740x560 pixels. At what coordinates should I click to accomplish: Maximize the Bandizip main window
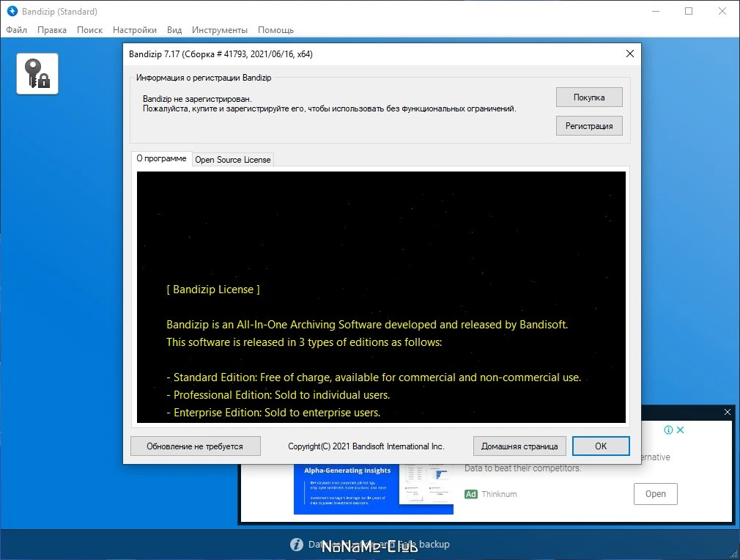coord(689,11)
